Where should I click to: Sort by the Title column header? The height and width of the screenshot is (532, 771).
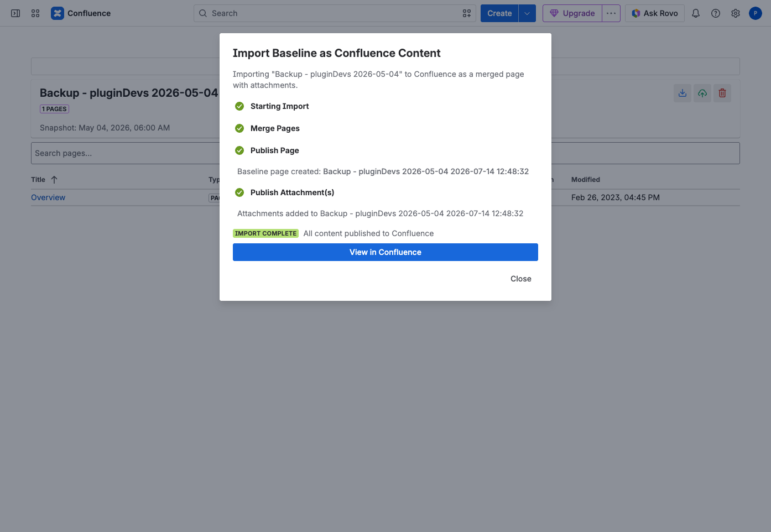pyautogui.click(x=38, y=180)
